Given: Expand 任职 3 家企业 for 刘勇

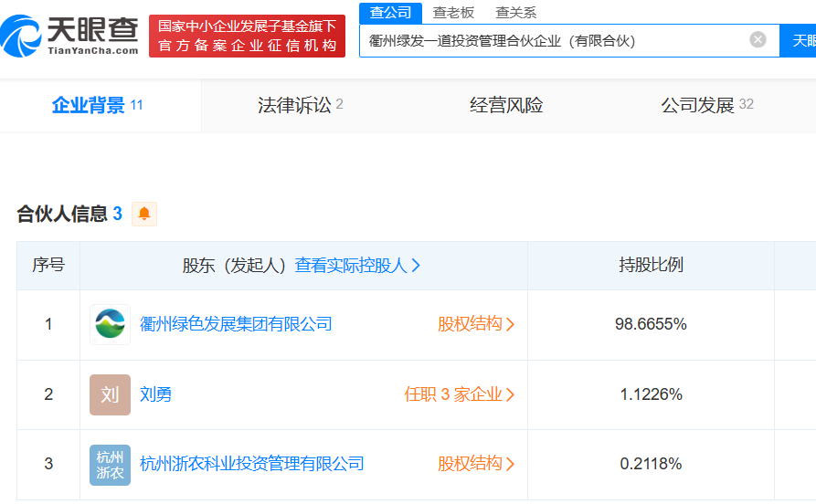Looking at the screenshot, I should pos(460,394).
